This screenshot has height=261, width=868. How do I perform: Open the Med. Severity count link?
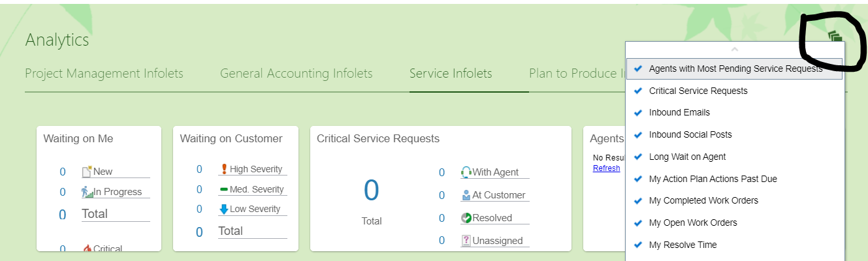tap(199, 189)
